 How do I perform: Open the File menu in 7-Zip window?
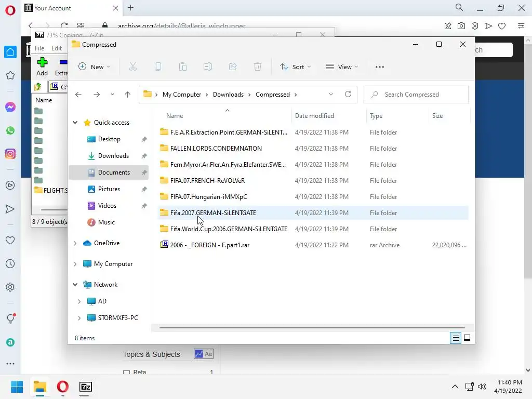coord(39,48)
